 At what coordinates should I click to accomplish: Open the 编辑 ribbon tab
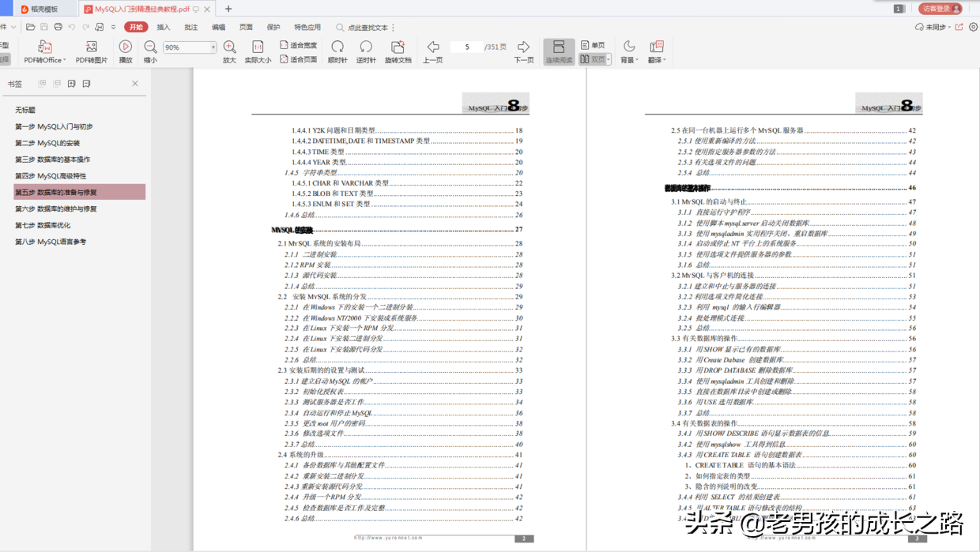[x=219, y=27]
